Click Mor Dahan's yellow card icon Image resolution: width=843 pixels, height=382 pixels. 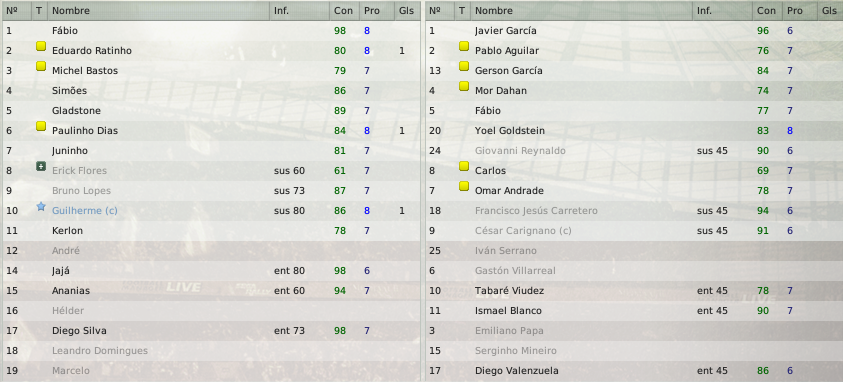464,86
